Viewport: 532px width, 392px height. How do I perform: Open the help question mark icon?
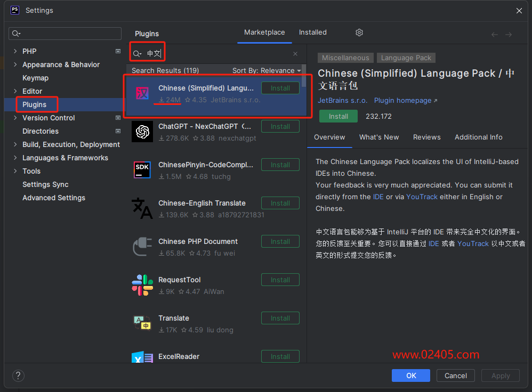(x=18, y=375)
